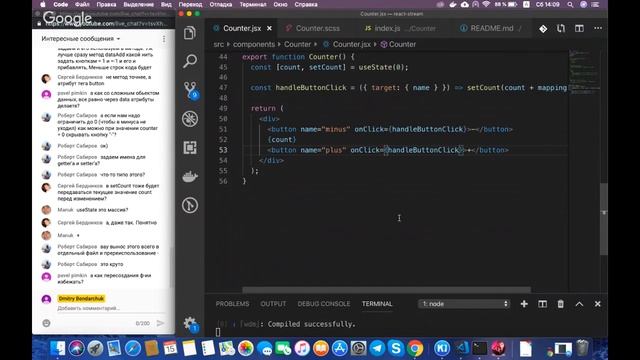Switch to the OUTPUT panel tab
Image resolution: width=640 pixels, height=360 pixels.
pyautogui.click(x=273, y=304)
